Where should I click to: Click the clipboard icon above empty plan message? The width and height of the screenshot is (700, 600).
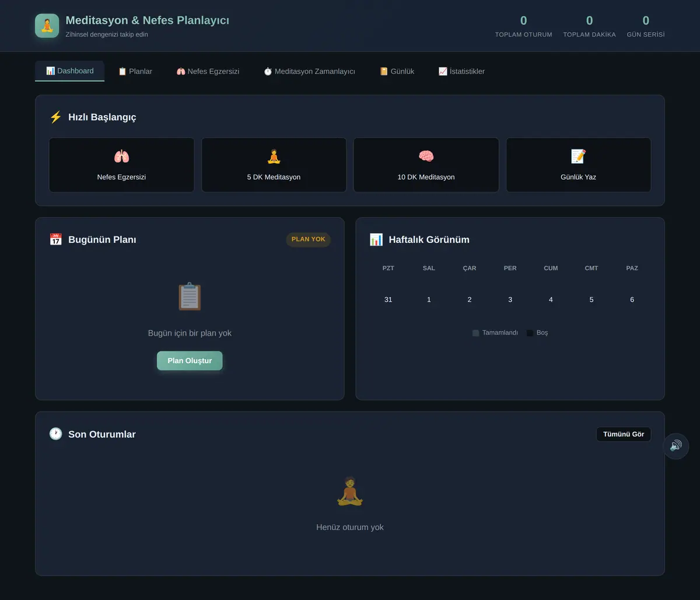click(190, 296)
